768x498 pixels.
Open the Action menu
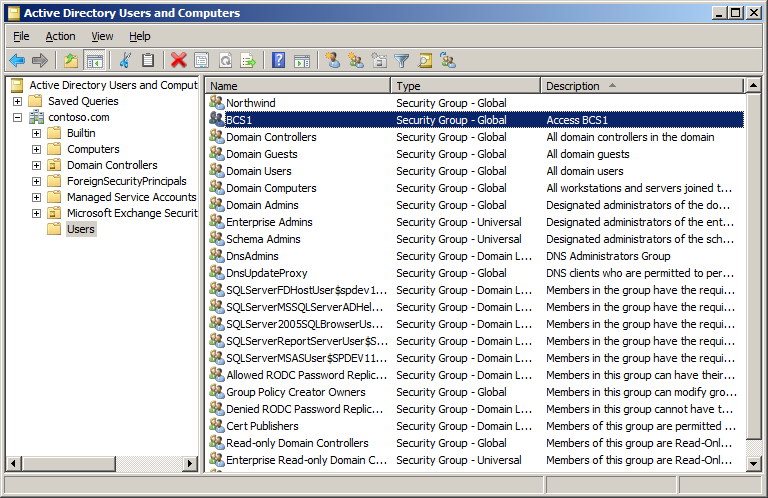[x=60, y=36]
